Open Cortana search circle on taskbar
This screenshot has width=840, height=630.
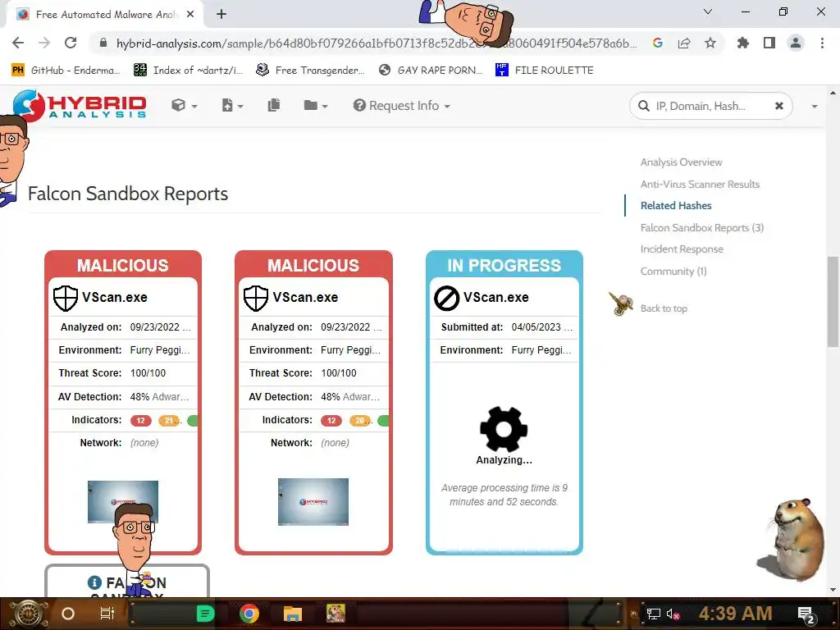pyautogui.click(x=68, y=614)
